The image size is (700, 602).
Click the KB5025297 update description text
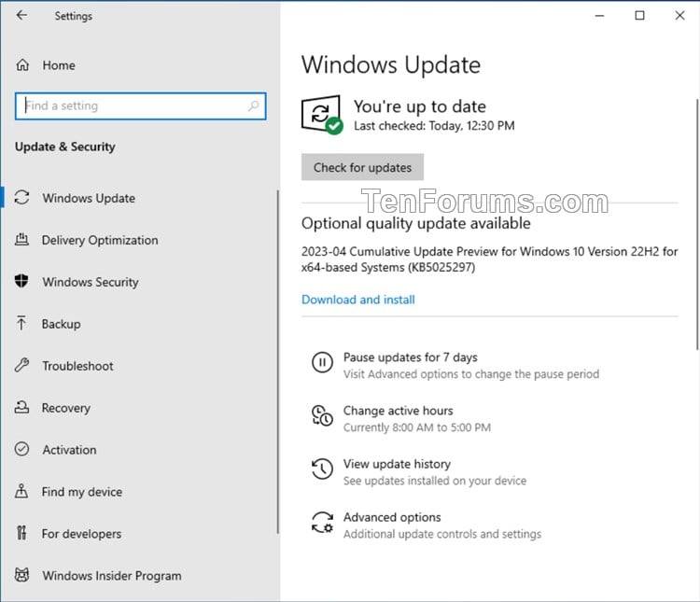[x=490, y=259]
